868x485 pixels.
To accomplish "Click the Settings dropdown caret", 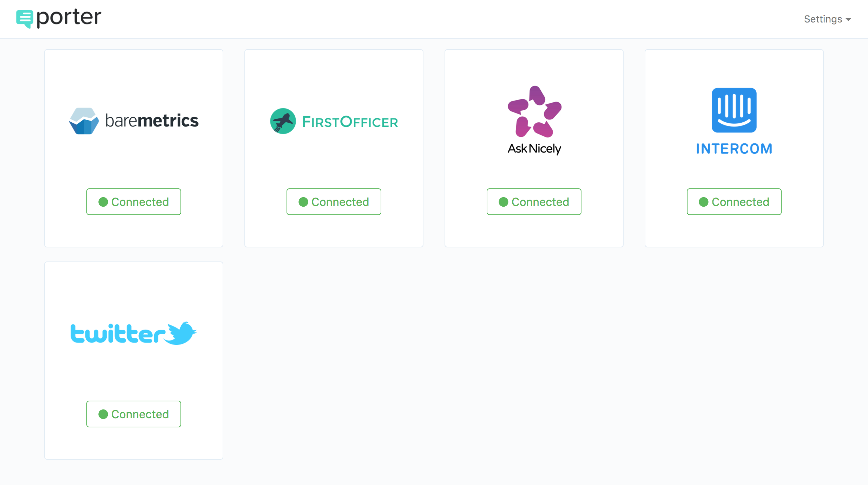I will [x=849, y=20].
